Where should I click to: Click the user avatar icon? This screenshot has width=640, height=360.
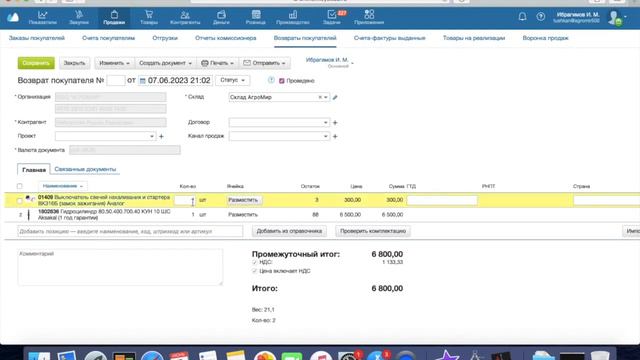pos(614,18)
